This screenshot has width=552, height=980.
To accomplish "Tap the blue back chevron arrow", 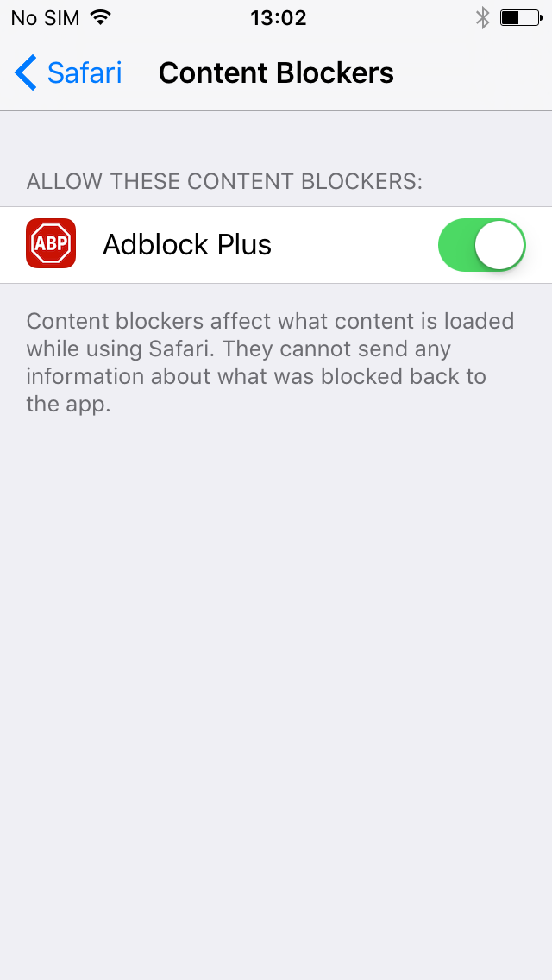I will [26, 72].
